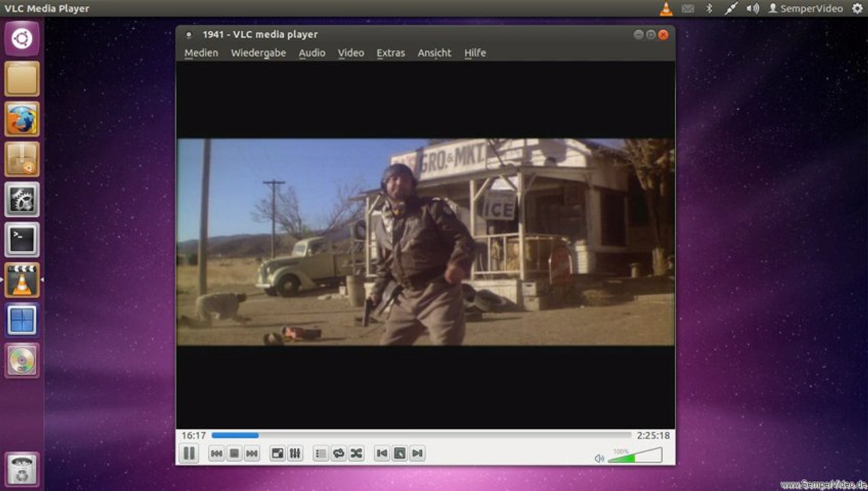The width and height of the screenshot is (868, 491).
Task: Mute audio with the speaker icon
Action: 599,458
